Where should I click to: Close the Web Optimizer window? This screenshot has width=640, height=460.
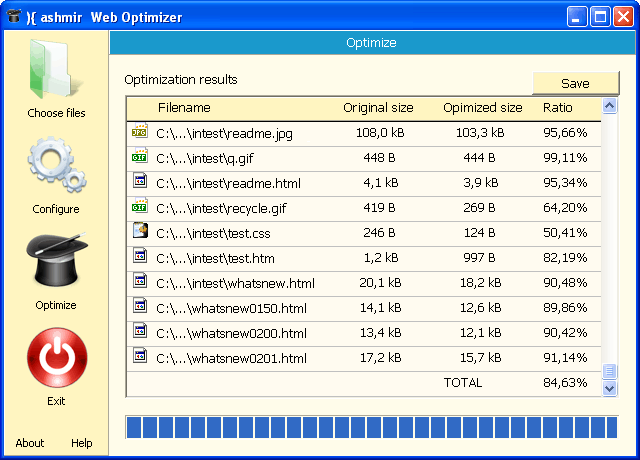tap(623, 17)
